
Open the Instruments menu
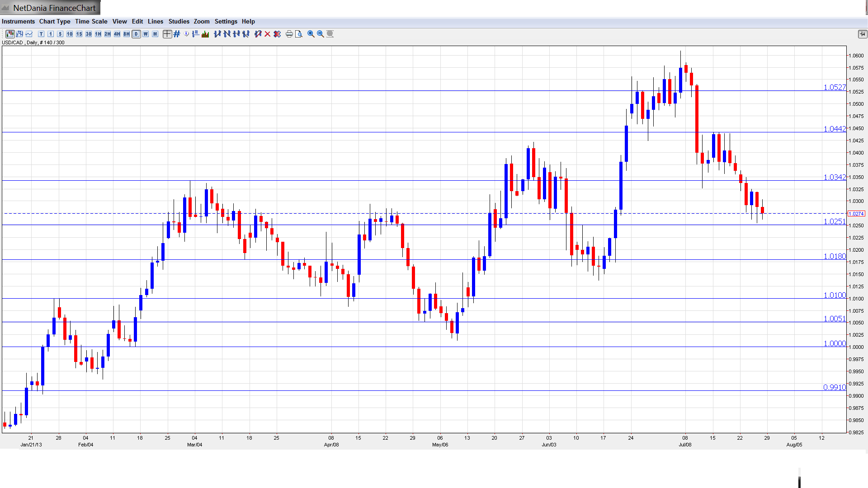coord(18,21)
